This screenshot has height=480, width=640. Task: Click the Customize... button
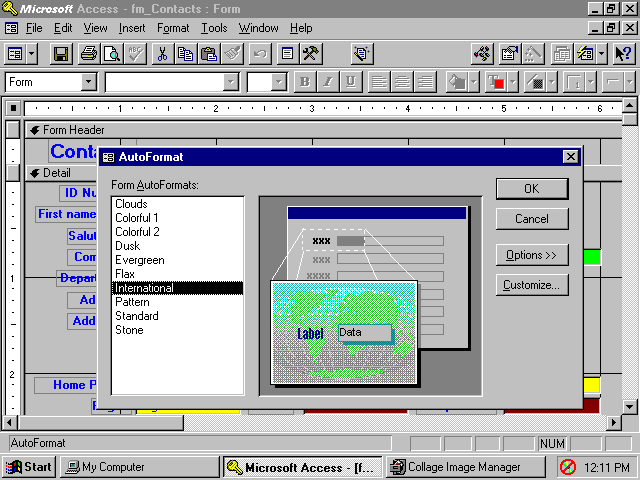coord(532,285)
